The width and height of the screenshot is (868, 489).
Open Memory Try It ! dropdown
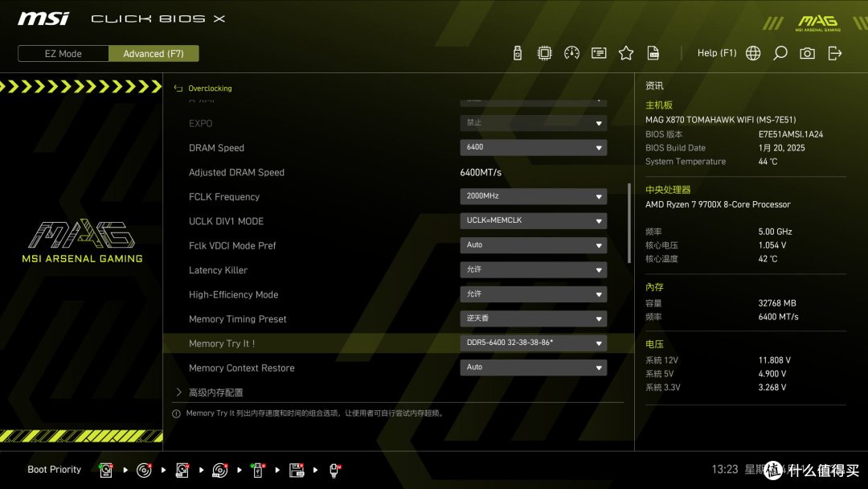tap(533, 343)
